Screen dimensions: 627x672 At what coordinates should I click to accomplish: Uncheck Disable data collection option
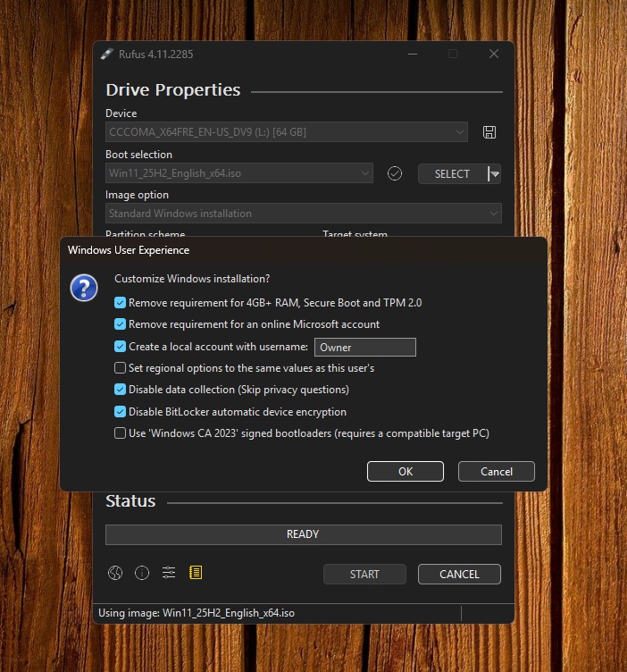pos(121,390)
